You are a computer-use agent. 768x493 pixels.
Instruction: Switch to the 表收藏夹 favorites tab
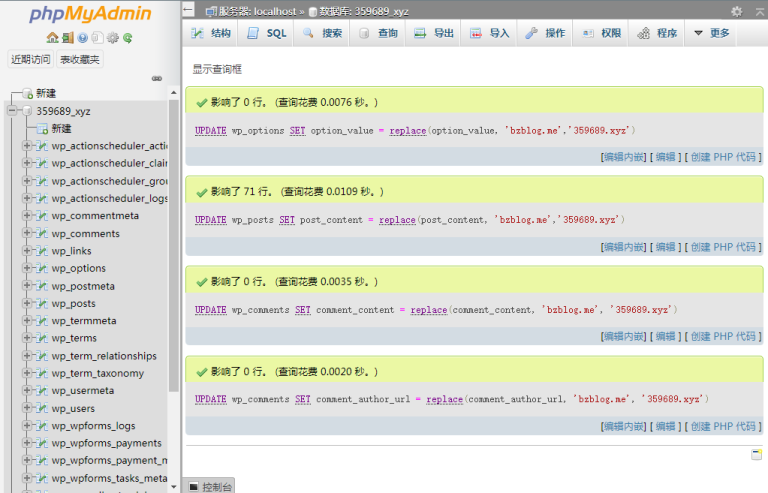coord(81,60)
